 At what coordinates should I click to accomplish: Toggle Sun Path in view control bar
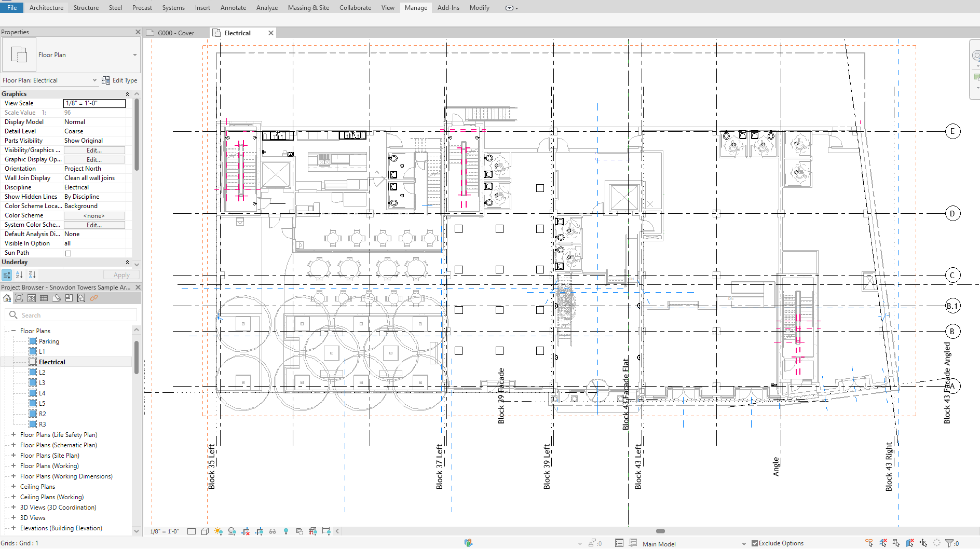point(219,531)
